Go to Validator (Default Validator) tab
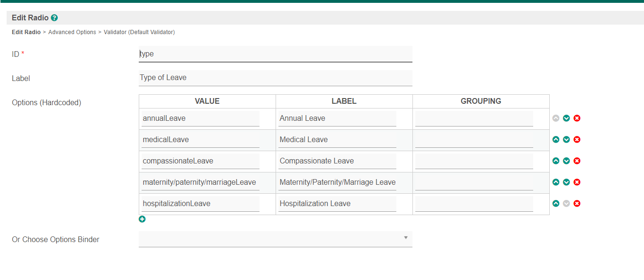 click(x=139, y=32)
